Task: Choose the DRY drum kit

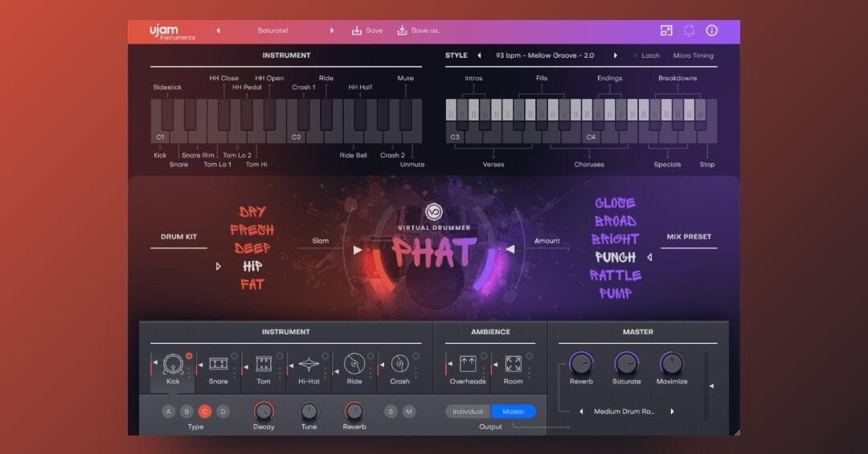Action: (x=252, y=211)
